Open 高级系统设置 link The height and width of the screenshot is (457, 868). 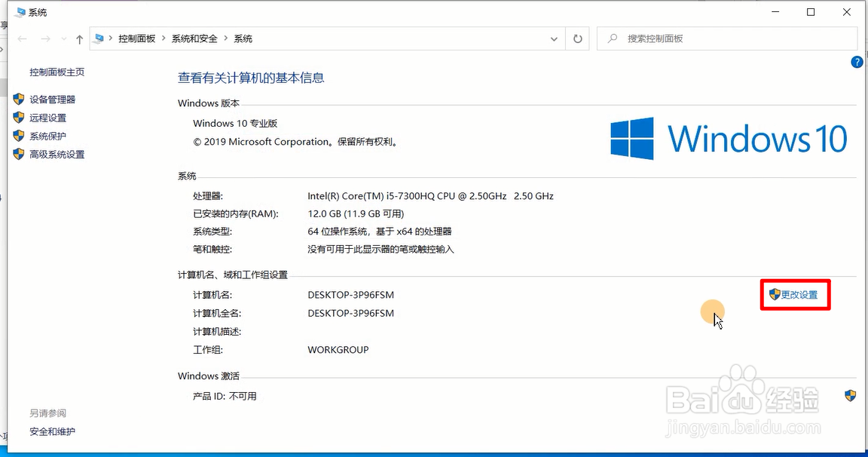coord(57,155)
